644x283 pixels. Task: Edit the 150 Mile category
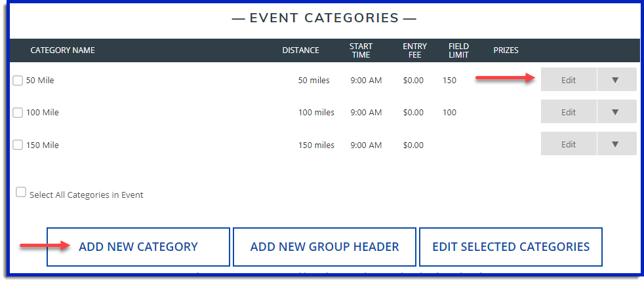coord(568,144)
